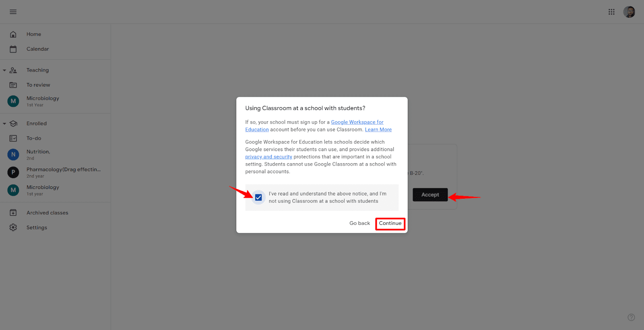Open the account profile picture
Viewport: 644px width, 330px height.
click(629, 12)
